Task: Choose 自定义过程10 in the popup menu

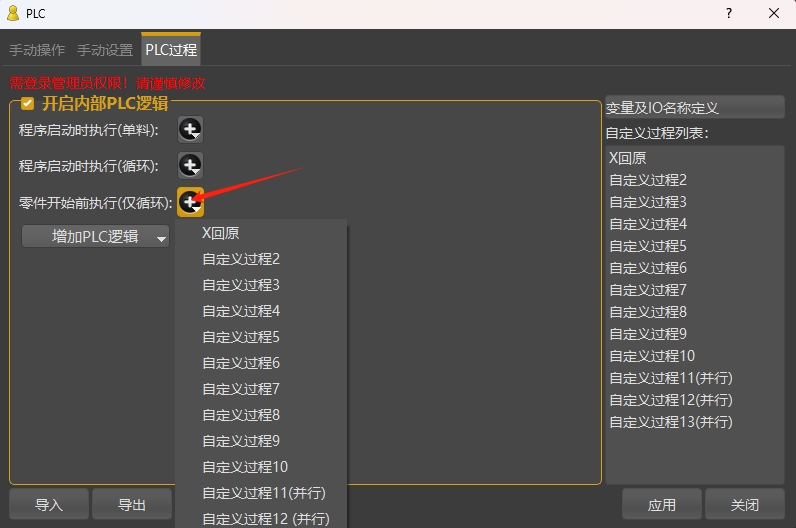Action: 261,467
